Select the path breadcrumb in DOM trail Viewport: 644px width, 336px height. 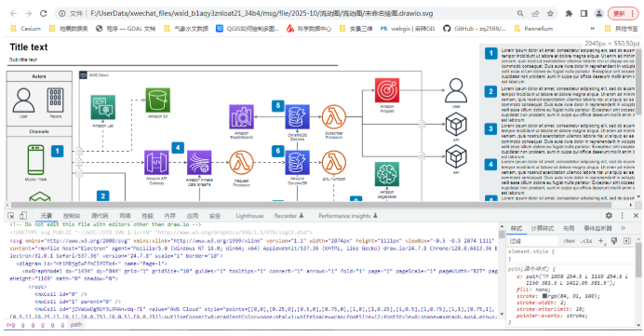click(x=76, y=325)
